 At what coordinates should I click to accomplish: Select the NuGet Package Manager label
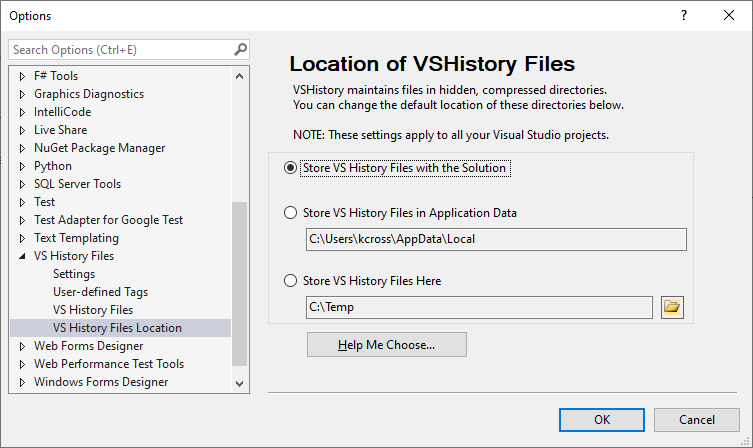(99, 148)
